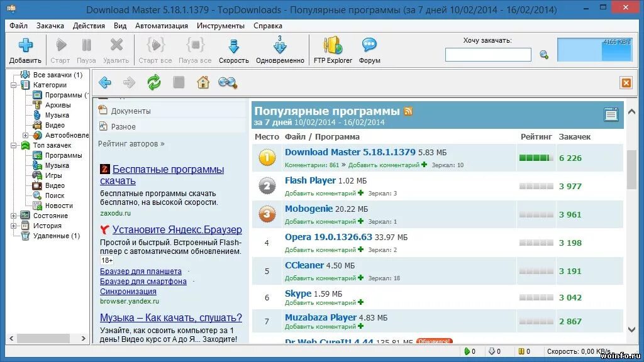Open the Одновременно simultaneous downloads control
Screen dimensions: 644x362
coord(280,50)
